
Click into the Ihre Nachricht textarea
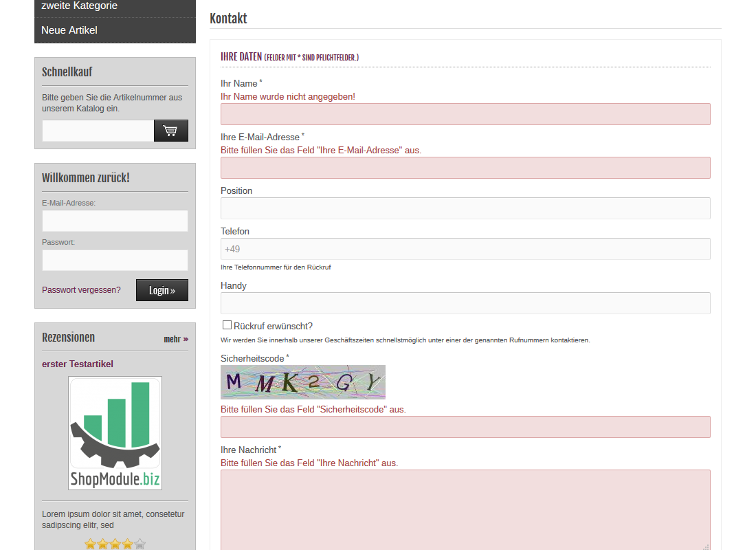point(465,509)
